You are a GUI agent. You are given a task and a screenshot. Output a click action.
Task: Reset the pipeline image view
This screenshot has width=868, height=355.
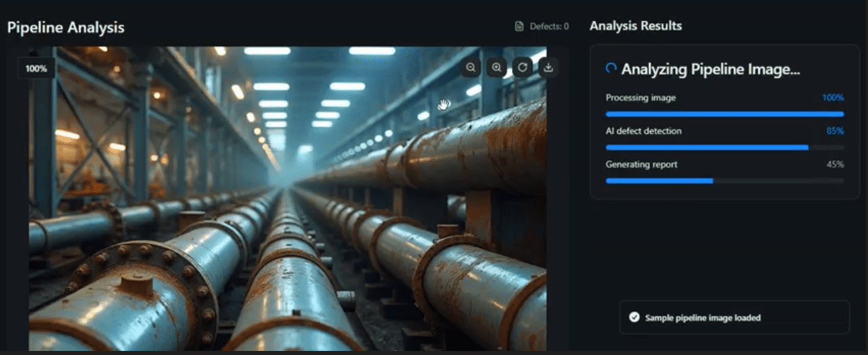click(523, 67)
